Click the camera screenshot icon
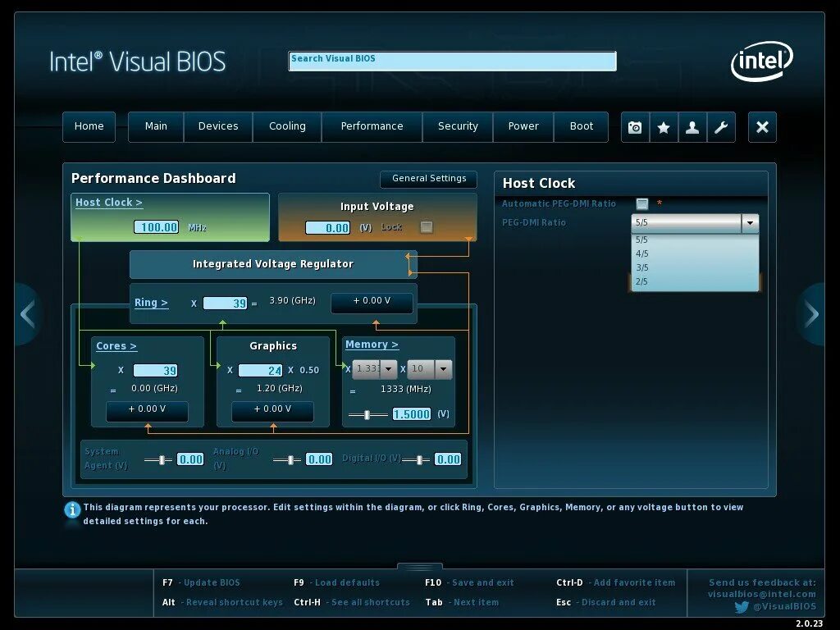This screenshot has width=840, height=630. point(635,127)
